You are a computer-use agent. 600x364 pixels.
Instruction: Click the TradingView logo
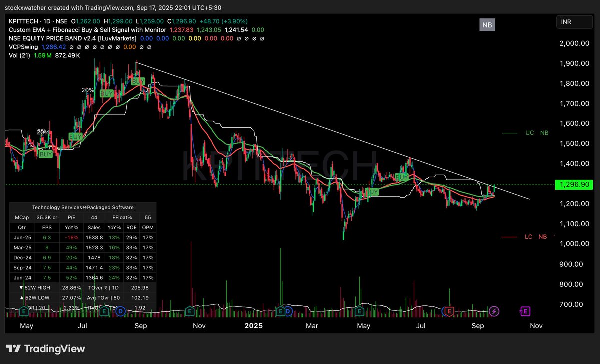(45, 349)
